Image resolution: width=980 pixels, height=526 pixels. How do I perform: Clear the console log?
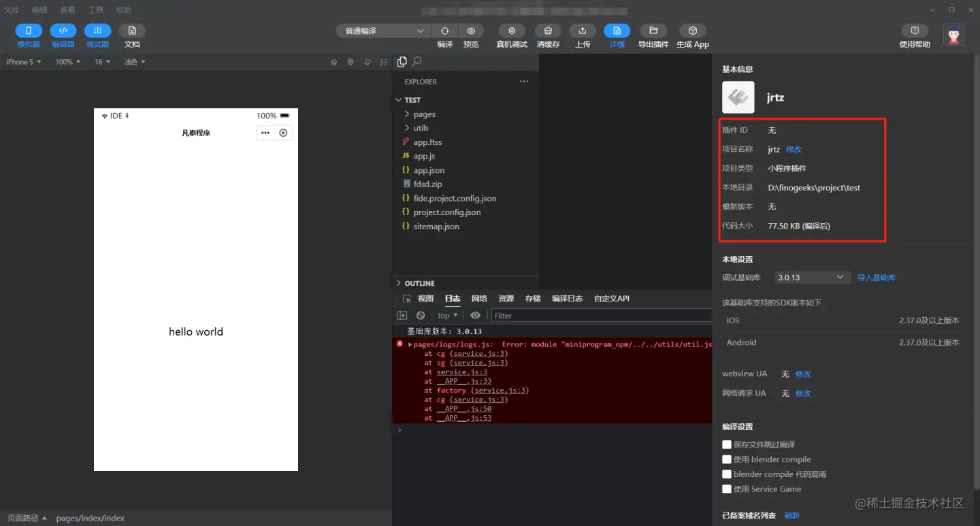pos(421,315)
